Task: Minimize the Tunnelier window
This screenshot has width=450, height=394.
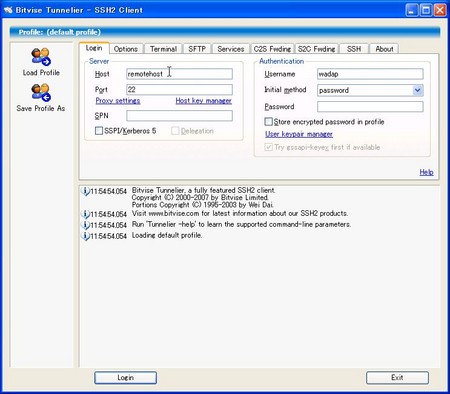Action: (412, 10)
